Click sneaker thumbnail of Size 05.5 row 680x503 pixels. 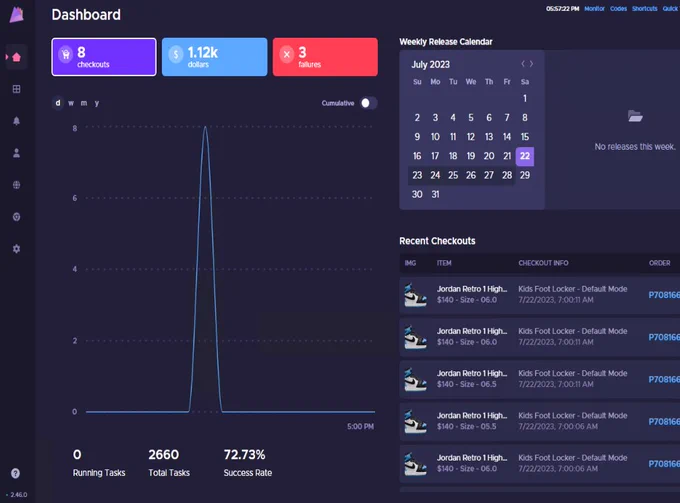tap(415, 421)
